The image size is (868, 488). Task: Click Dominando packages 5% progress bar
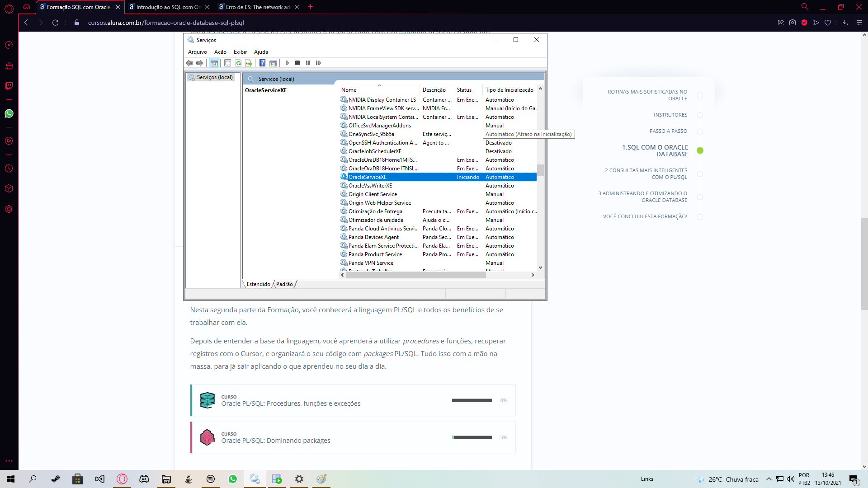point(472,437)
